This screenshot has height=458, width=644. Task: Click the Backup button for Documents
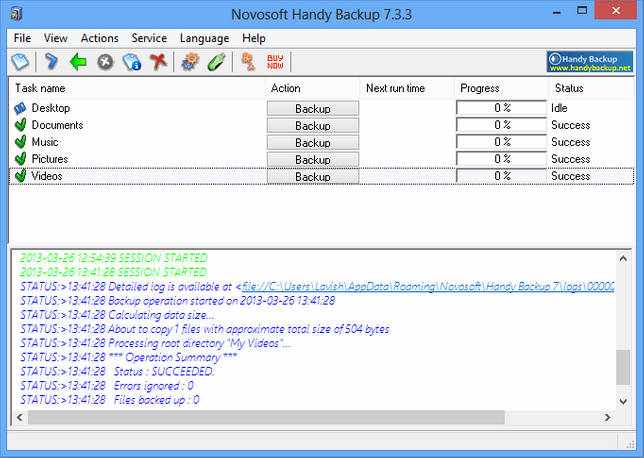(313, 126)
